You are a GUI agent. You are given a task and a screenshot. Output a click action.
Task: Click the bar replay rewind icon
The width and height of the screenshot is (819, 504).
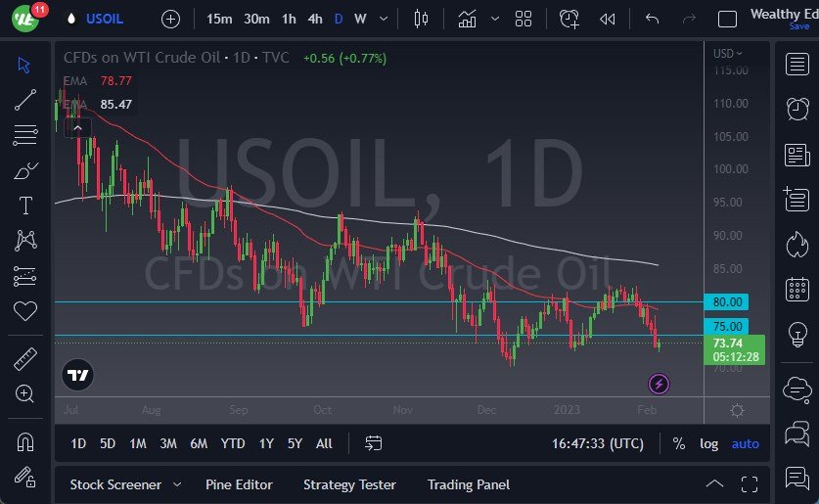coord(608,19)
